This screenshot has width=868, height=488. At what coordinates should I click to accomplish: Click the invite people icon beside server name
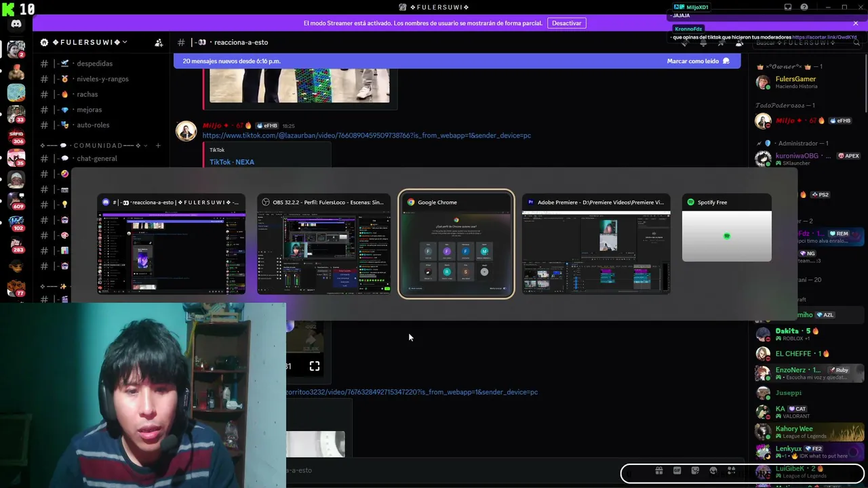pyautogui.click(x=159, y=42)
